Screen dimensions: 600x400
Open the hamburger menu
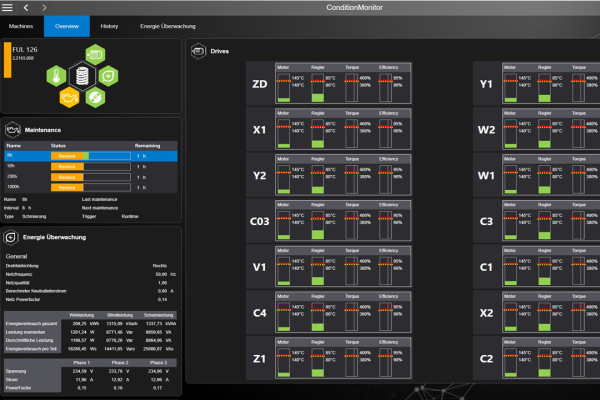point(7,7)
